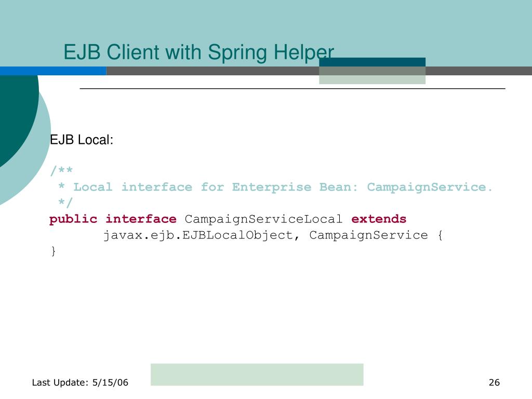Click the slide title 'EJB Client with Spring Helper'
This screenshot has height=399, width=532.
pyautogui.click(x=199, y=53)
